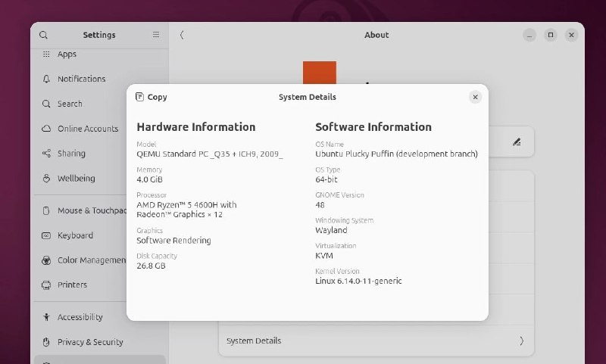Click the Privacy & Security hand icon
This screenshot has height=364, width=606.
click(x=46, y=342)
